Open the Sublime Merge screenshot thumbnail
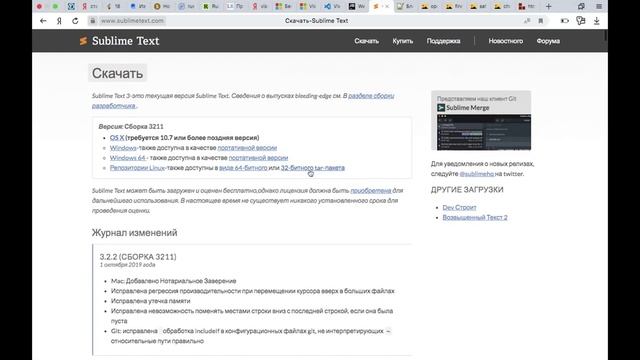640x360 pixels. pyautogui.click(x=484, y=132)
